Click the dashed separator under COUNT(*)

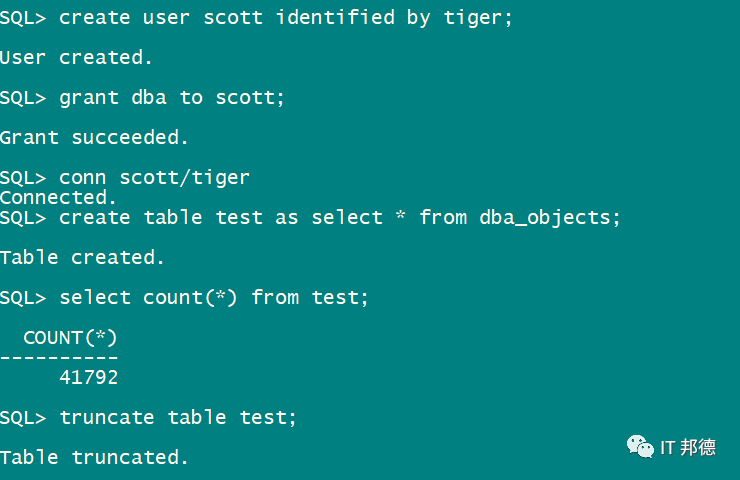pyautogui.click(x=59, y=357)
